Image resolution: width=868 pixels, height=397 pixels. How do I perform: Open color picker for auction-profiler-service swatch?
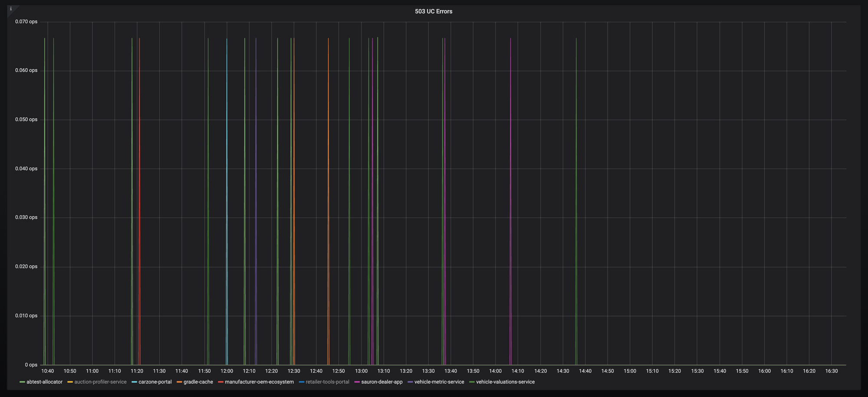[x=70, y=382]
